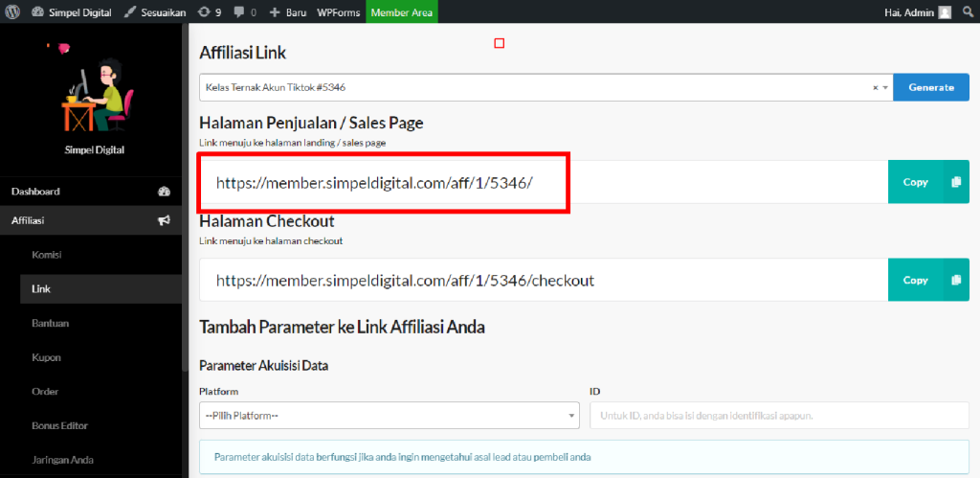Image resolution: width=980 pixels, height=478 pixels.
Task: Clear the selected product with the x
Action: [x=876, y=88]
